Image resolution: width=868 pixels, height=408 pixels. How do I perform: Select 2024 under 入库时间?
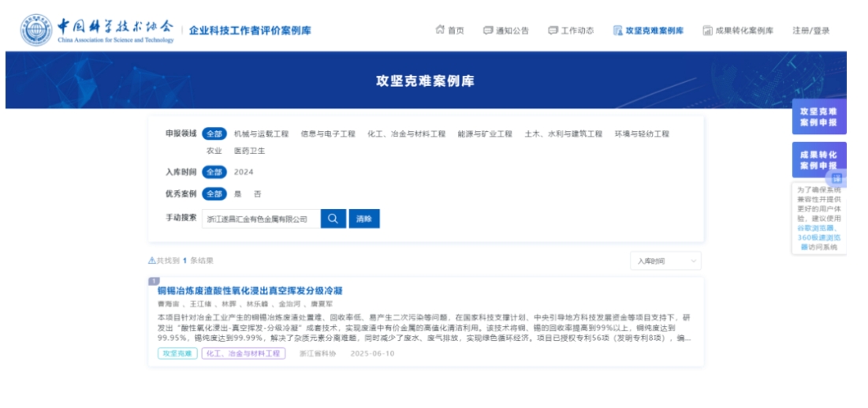tap(244, 172)
